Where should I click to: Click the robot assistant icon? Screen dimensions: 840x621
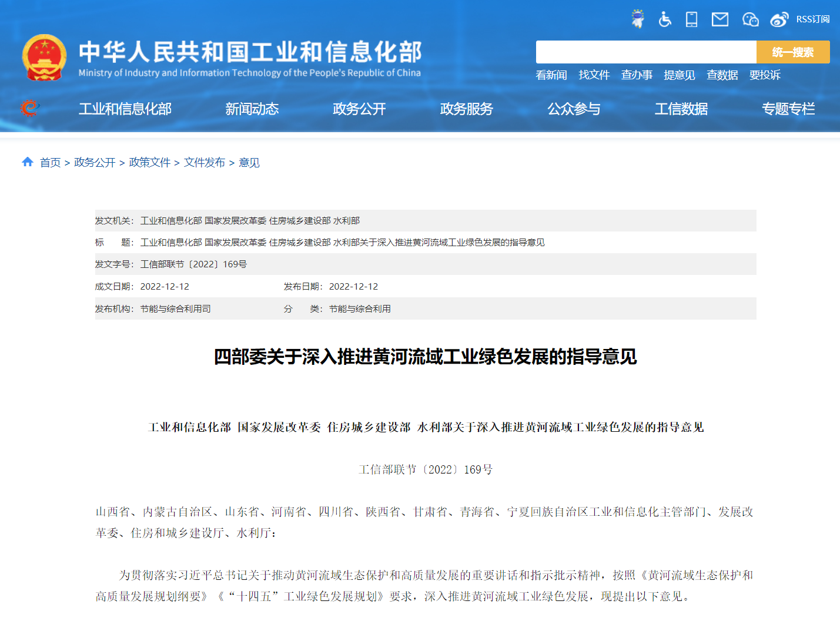[637, 19]
